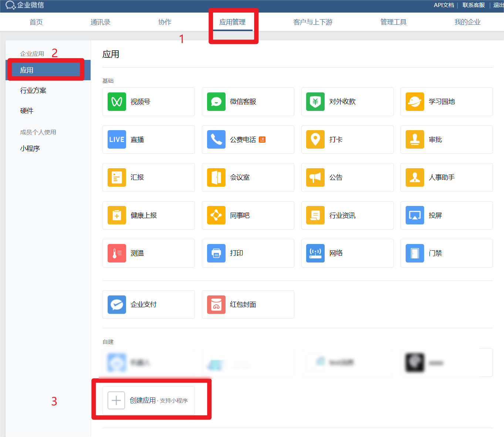This screenshot has width=504, height=437.
Task: Click the plus icon for 创建应用
Action: click(116, 400)
